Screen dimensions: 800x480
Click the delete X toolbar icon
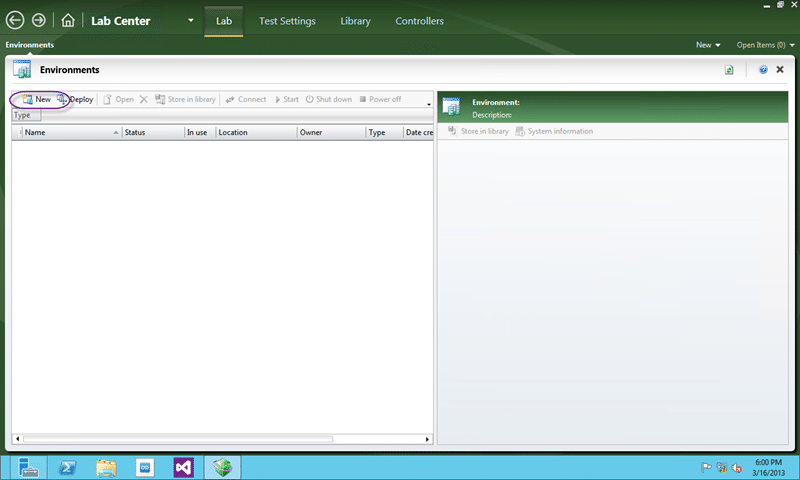click(x=144, y=99)
